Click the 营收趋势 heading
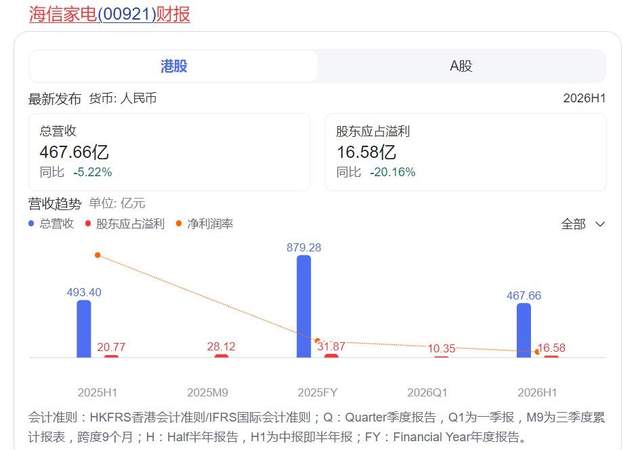 click(54, 203)
